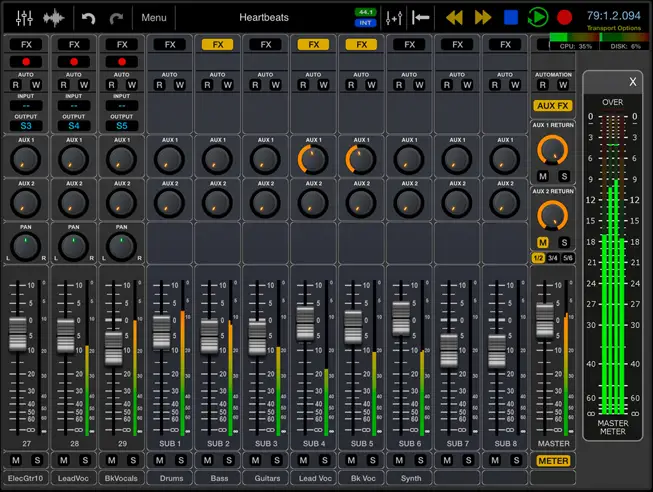The height and width of the screenshot is (492, 653).
Task: Open the metronome and tempo settings icon
Action: tap(394, 18)
